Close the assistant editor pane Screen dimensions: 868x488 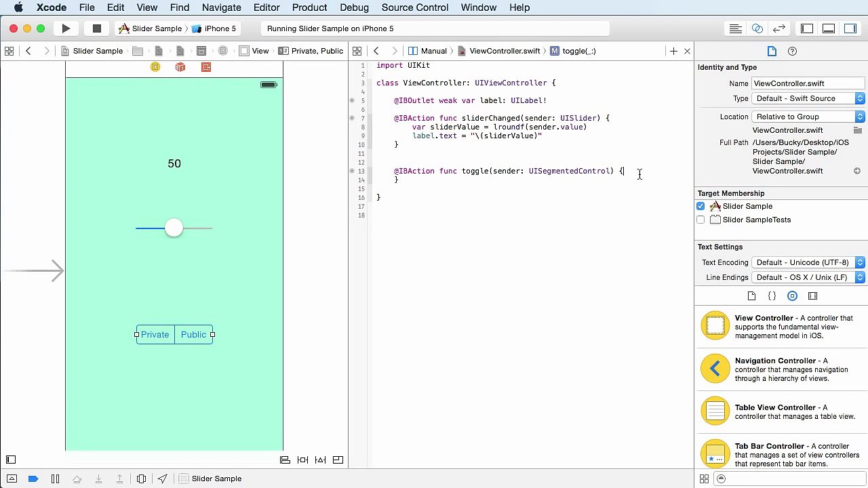point(687,51)
